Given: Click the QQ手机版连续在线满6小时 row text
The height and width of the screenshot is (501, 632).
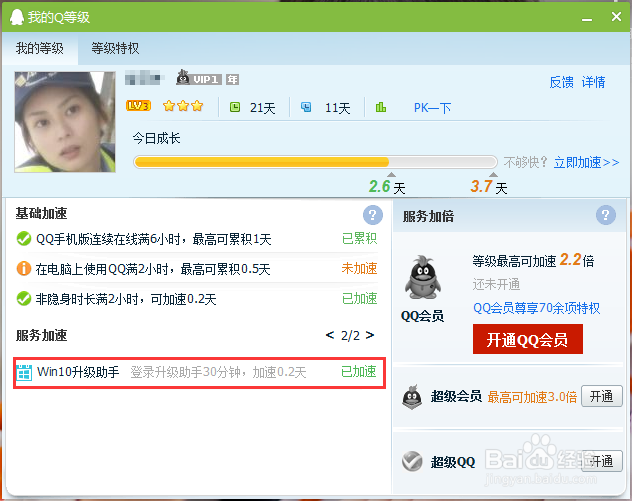Looking at the screenshot, I should coord(154,239).
